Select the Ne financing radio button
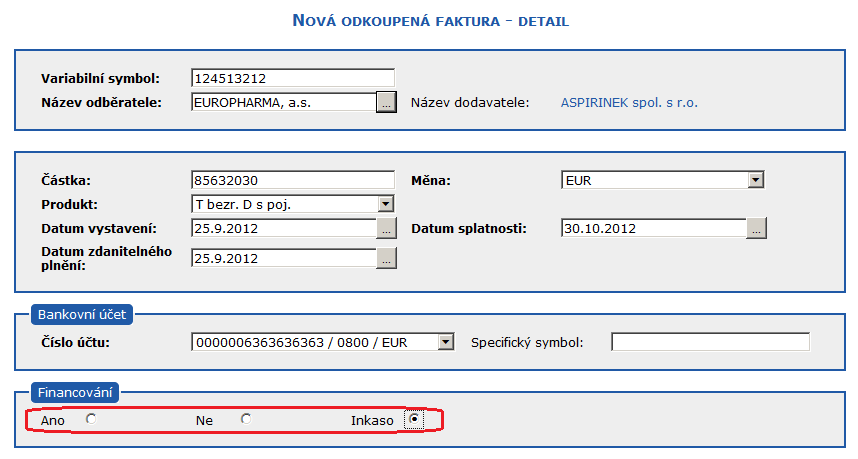This screenshot has width=858, height=459. pos(246,419)
